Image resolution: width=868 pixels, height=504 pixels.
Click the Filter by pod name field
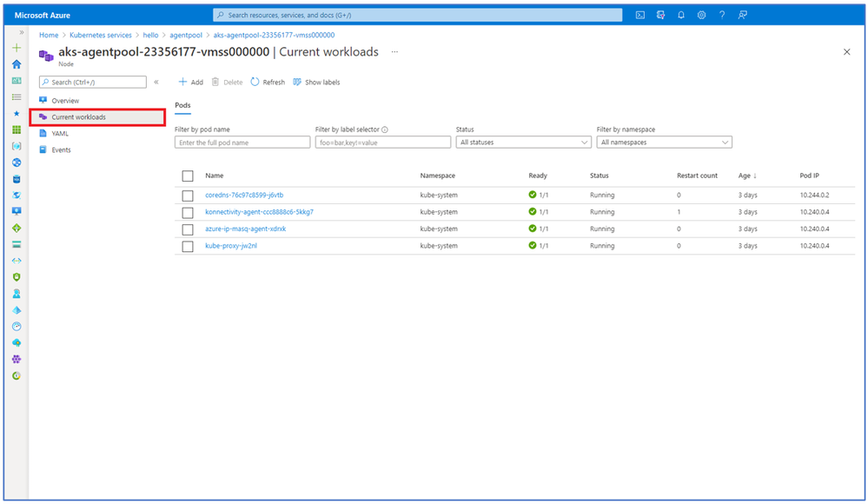pos(242,143)
